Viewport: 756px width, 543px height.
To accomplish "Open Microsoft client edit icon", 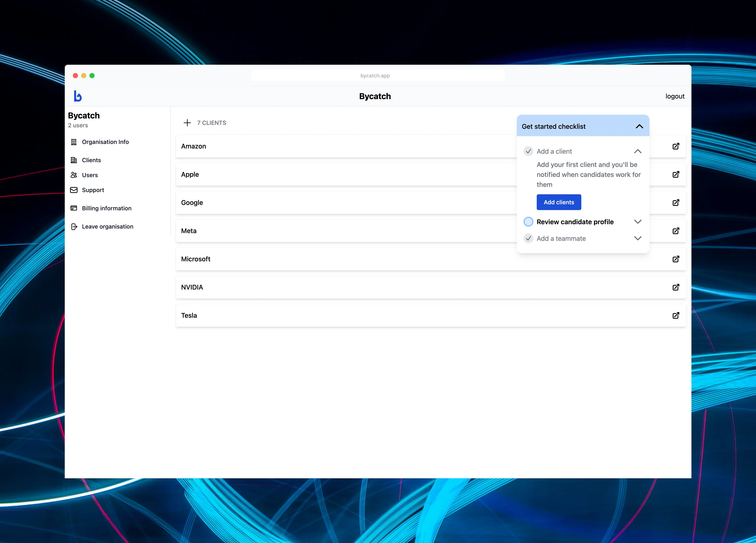I will coord(676,259).
